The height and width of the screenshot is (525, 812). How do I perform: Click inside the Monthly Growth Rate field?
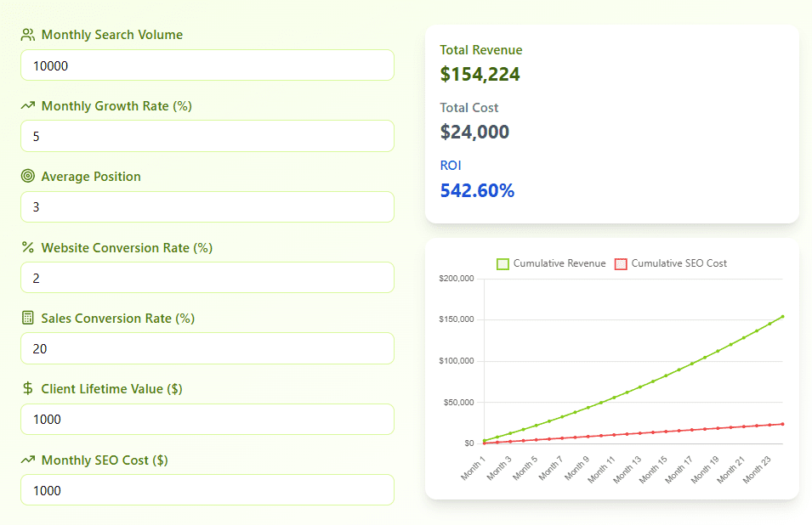pos(207,136)
